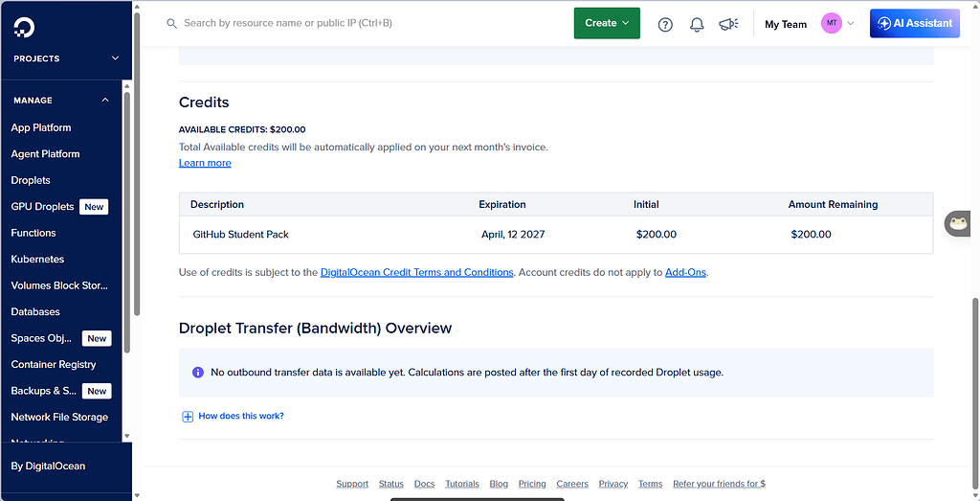Click the plus icon beside How does this work
Image resolution: width=980 pixels, height=501 pixels.
(187, 416)
